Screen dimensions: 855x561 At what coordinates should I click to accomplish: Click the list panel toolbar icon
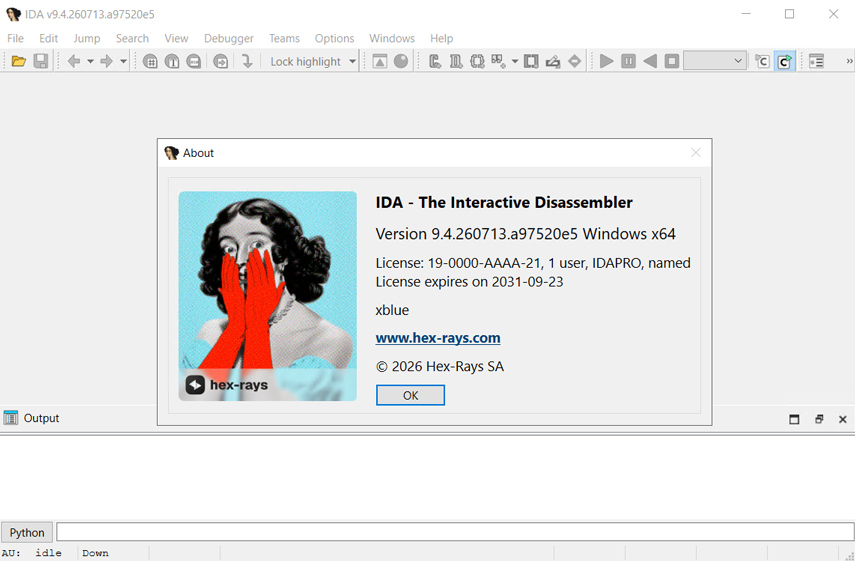click(x=816, y=61)
